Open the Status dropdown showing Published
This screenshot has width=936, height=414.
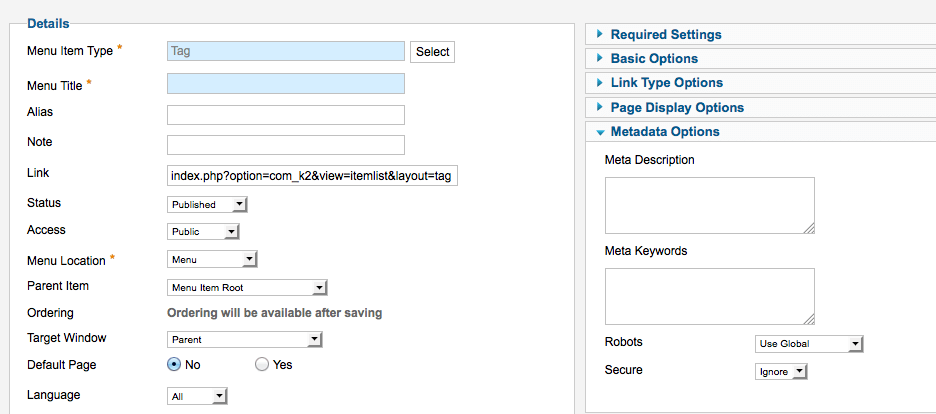pyautogui.click(x=207, y=205)
